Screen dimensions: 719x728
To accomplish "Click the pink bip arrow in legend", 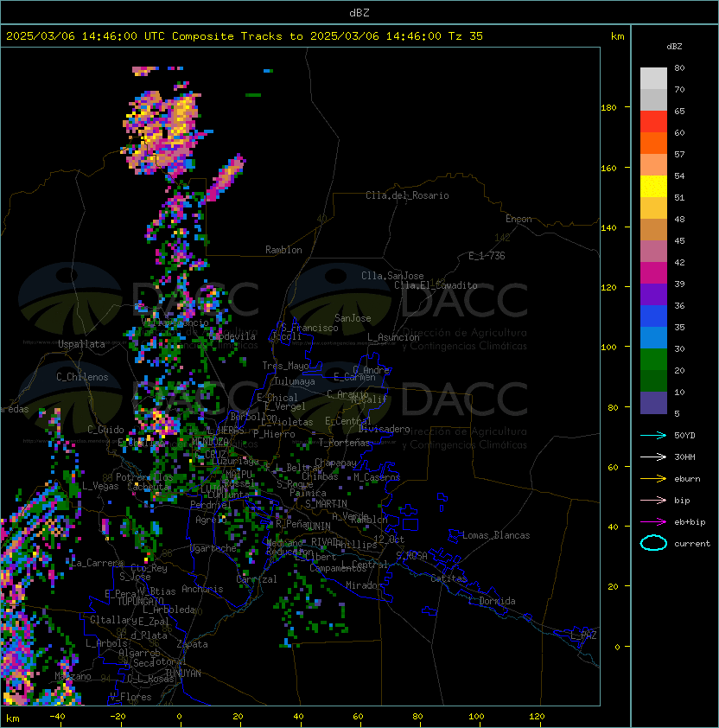I will 653,500.
